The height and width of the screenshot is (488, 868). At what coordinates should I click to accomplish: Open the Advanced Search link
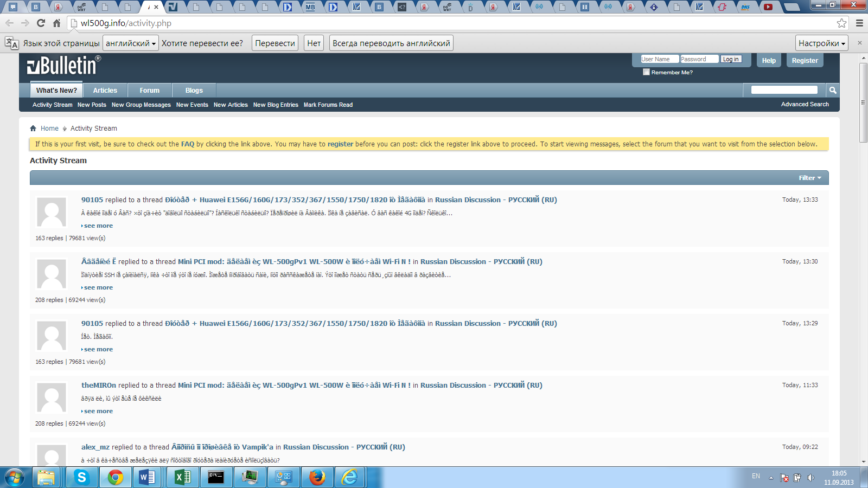[x=805, y=104]
